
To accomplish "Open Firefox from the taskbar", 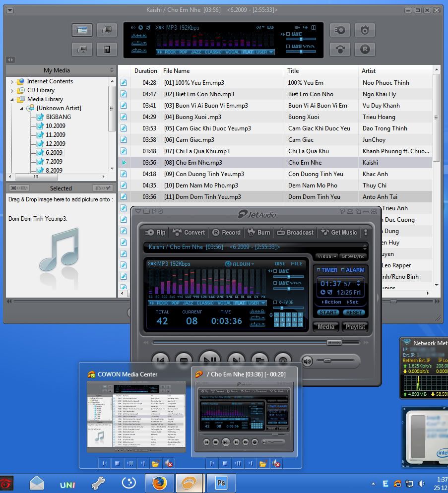I will [x=160, y=483].
